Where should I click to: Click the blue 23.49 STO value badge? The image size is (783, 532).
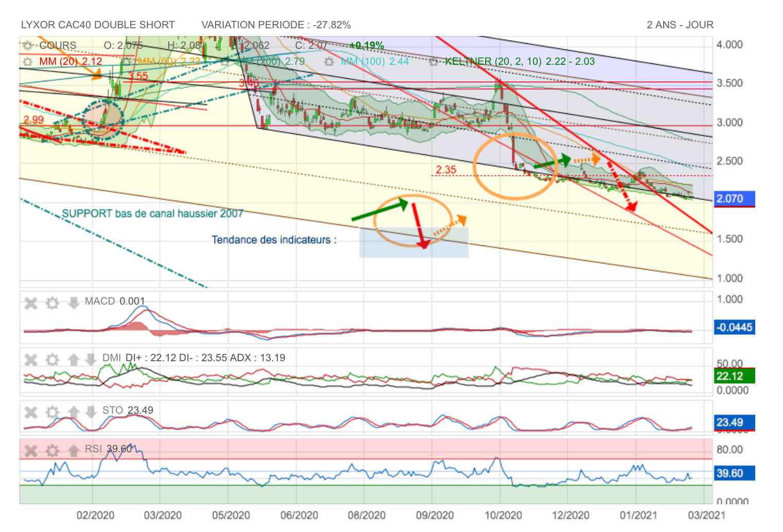[735, 422]
